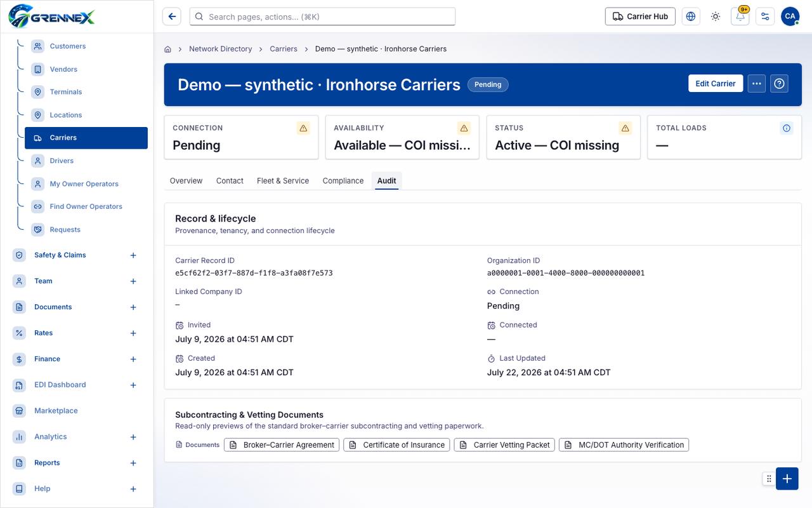The image size is (812, 508).
Task: Go to Carriers breadcrumb link
Action: (x=284, y=49)
